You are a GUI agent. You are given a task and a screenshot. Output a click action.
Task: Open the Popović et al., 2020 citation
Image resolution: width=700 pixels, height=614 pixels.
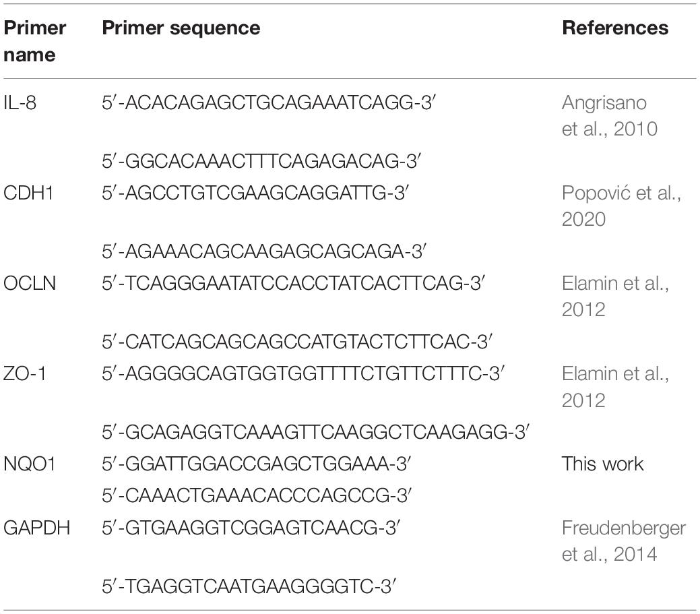[x=621, y=206]
